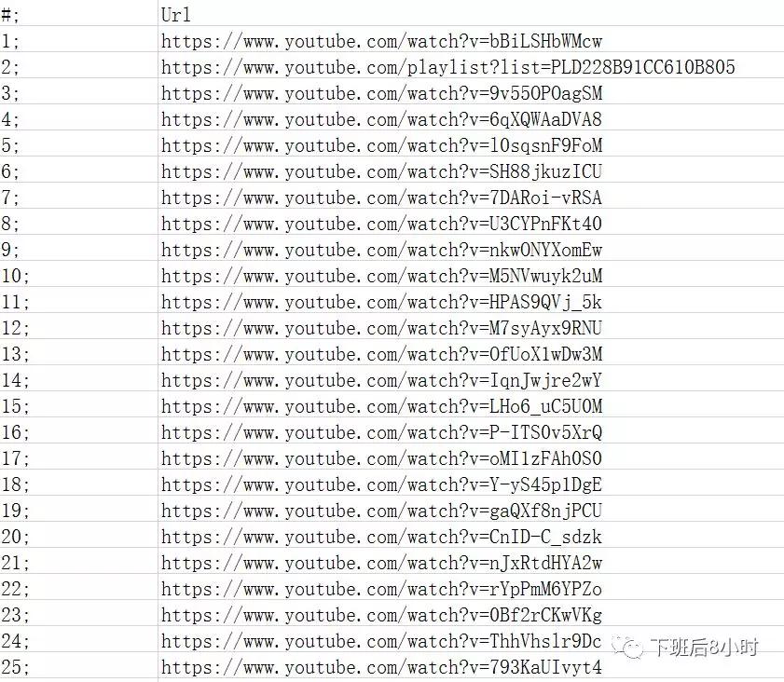Open the URL ending in 793KaUIvyt4

click(x=381, y=667)
